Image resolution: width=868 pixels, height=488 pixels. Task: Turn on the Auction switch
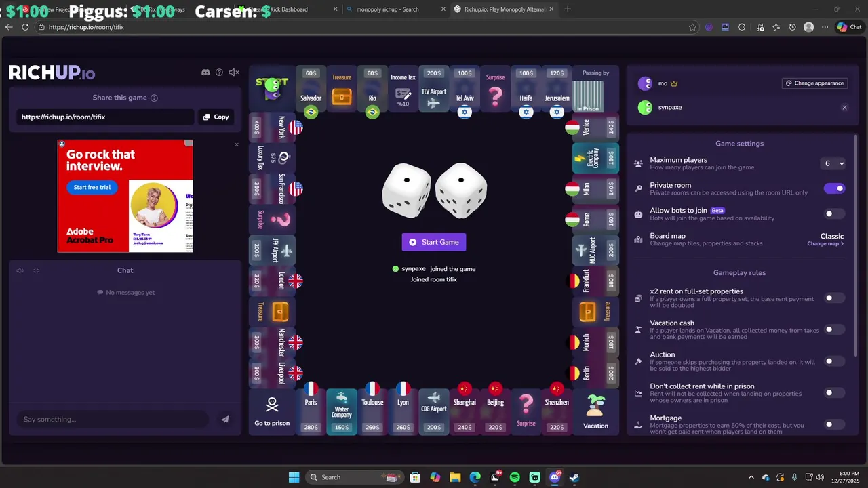(835, 361)
